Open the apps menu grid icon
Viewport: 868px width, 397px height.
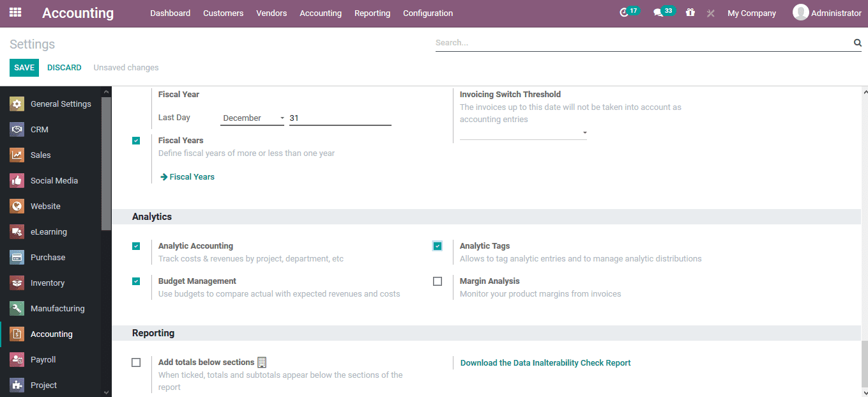point(15,12)
